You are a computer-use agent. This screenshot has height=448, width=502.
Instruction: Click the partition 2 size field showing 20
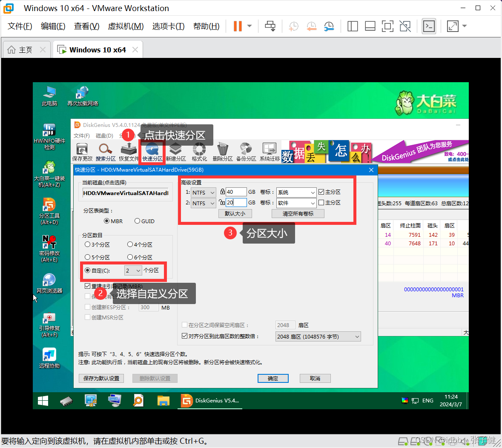(x=236, y=202)
